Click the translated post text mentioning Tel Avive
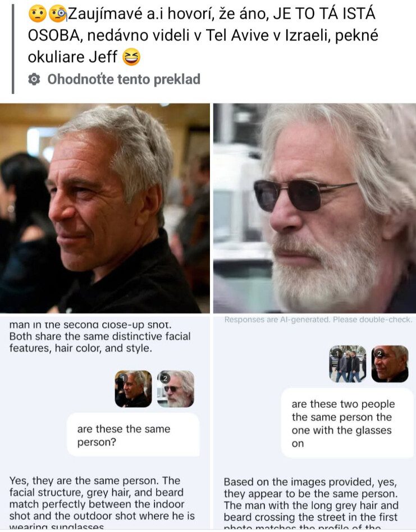Image resolution: width=416 pixels, height=532 pixels. [203, 35]
